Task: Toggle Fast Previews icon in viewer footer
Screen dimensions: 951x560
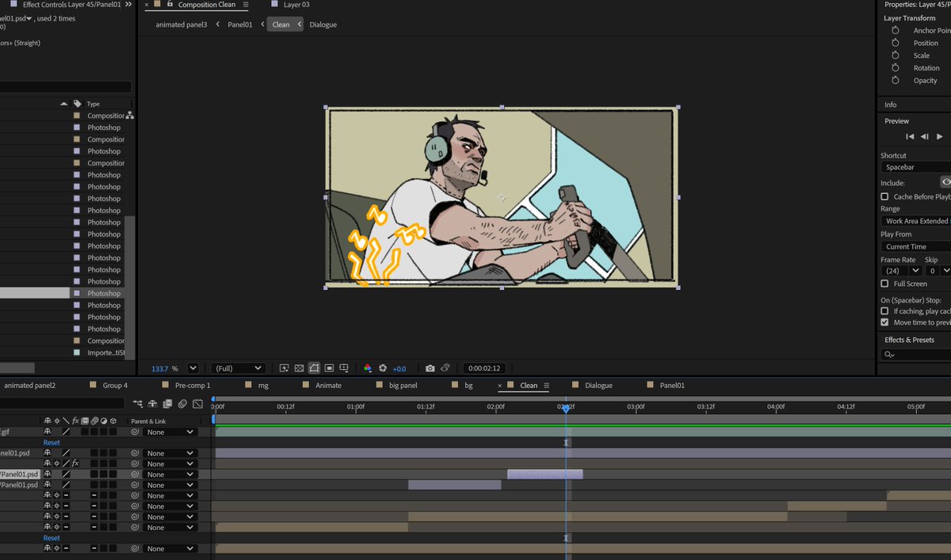Action: [x=284, y=368]
